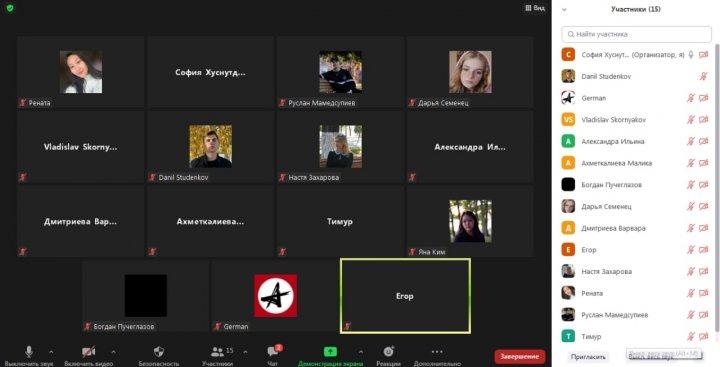Toggle muted microphone for German in list

point(690,98)
